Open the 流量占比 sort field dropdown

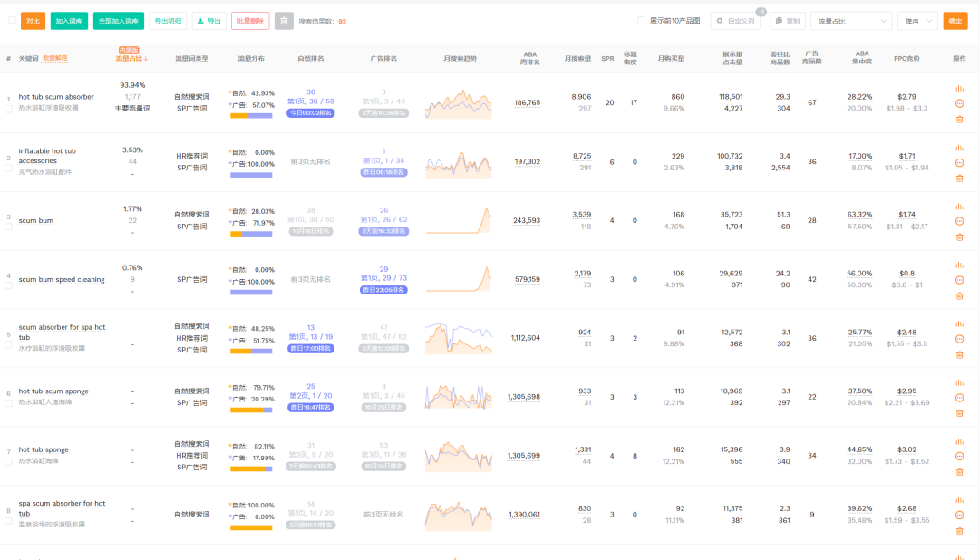(x=851, y=21)
